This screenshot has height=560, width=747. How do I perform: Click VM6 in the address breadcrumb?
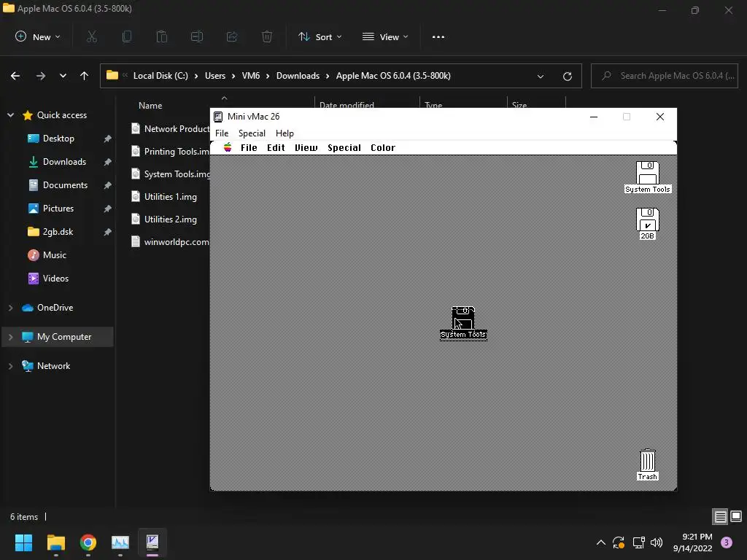click(x=251, y=76)
